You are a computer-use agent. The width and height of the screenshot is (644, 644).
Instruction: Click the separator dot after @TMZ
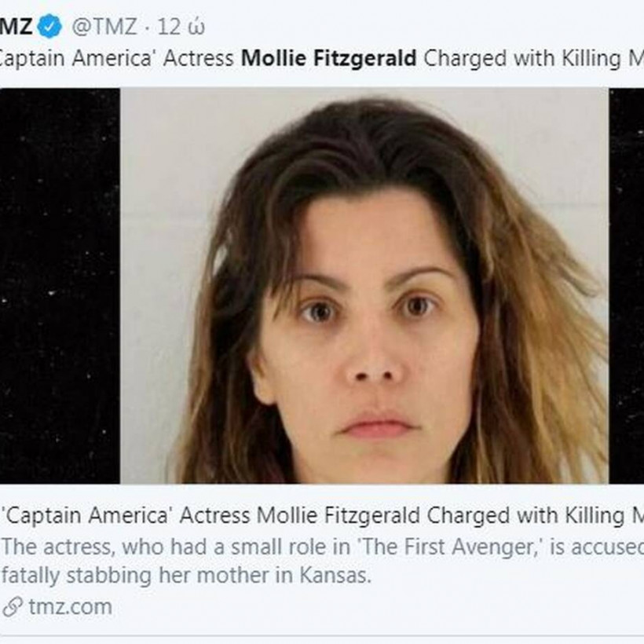(146, 27)
